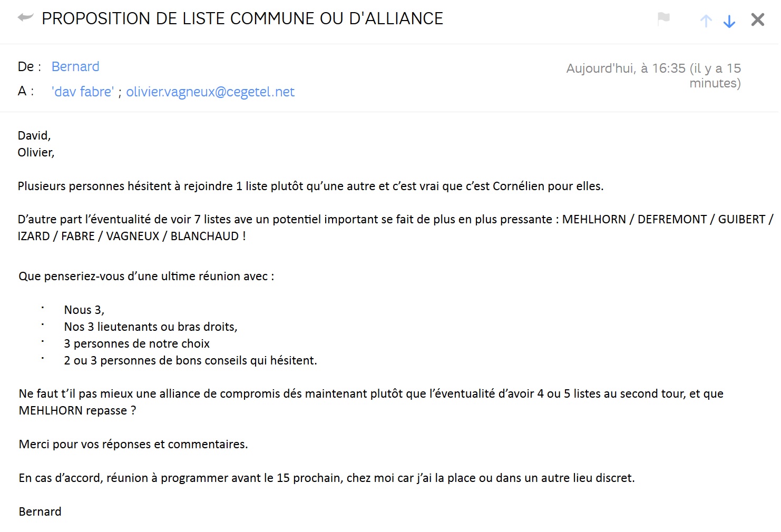Click bullet "Nos 3 lieutenants ou bras droits"
Screen dimensions: 781x532
[x=151, y=327]
